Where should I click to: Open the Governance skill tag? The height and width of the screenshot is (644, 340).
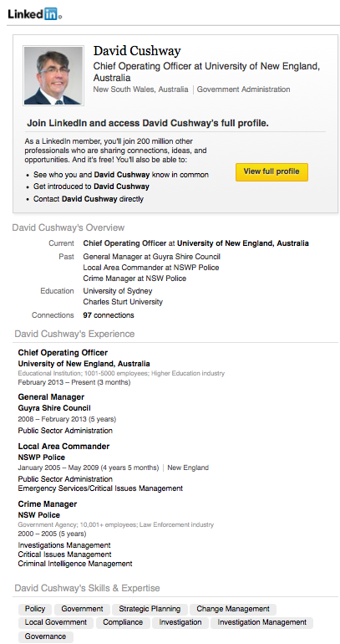tap(45, 636)
